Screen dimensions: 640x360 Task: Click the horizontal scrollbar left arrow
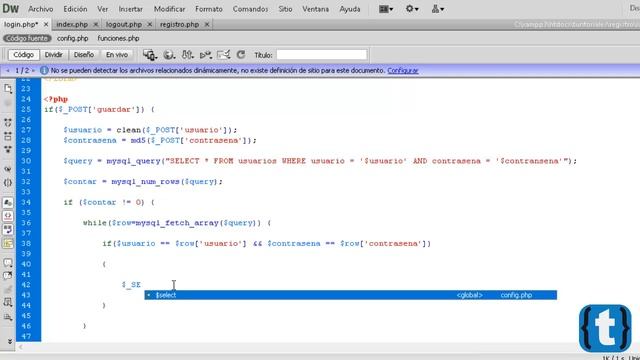pos(20,347)
